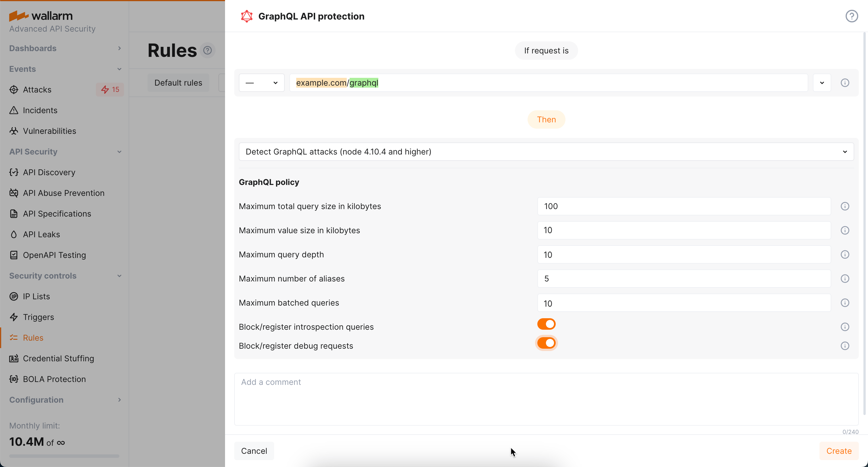This screenshot has width=868, height=467.
Task: Open the GraphQL API protection help icon
Action: pyautogui.click(x=852, y=16)
